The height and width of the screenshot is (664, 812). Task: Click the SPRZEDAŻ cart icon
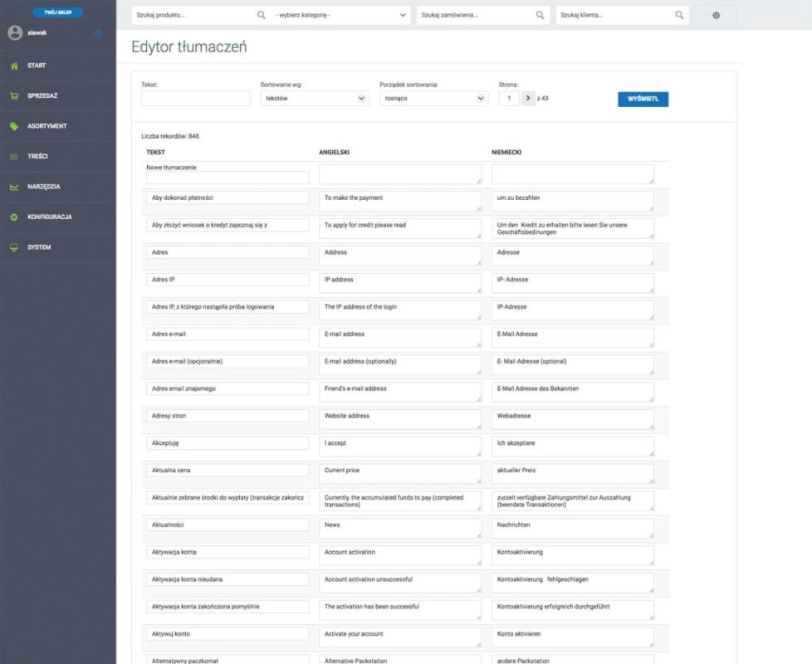14,95
